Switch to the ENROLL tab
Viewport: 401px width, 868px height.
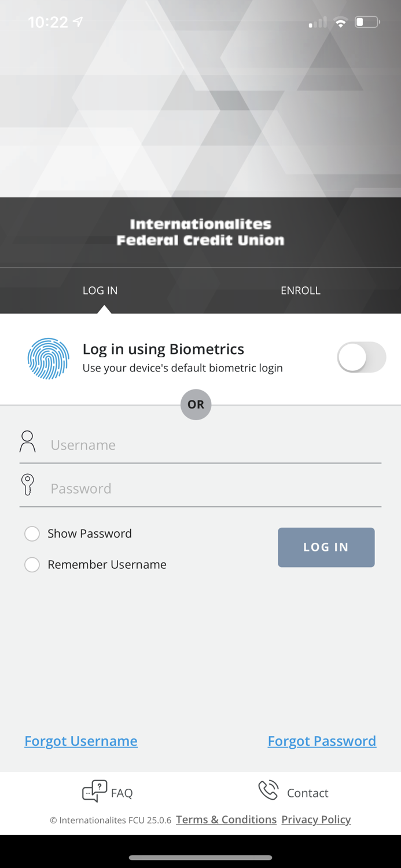click(x=300, y=290)
